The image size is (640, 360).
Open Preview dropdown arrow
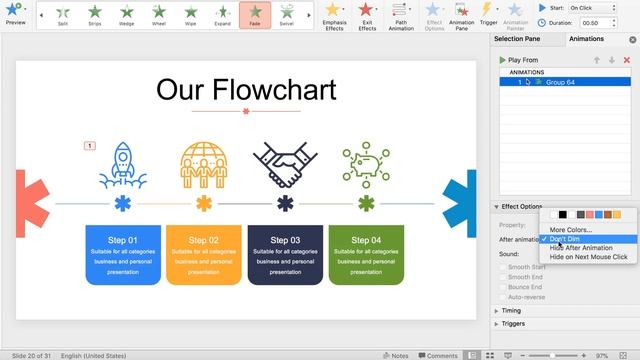click(25, 9)
